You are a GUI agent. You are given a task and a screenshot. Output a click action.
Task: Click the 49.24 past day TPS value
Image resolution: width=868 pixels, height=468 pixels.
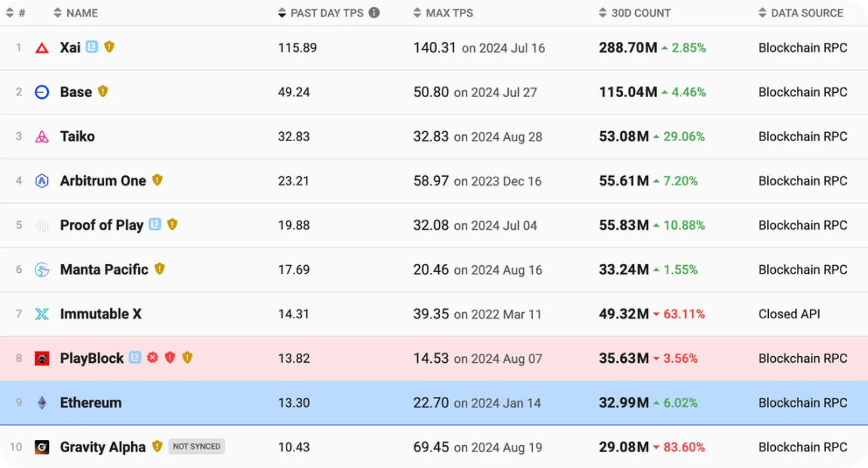(294, 92)
